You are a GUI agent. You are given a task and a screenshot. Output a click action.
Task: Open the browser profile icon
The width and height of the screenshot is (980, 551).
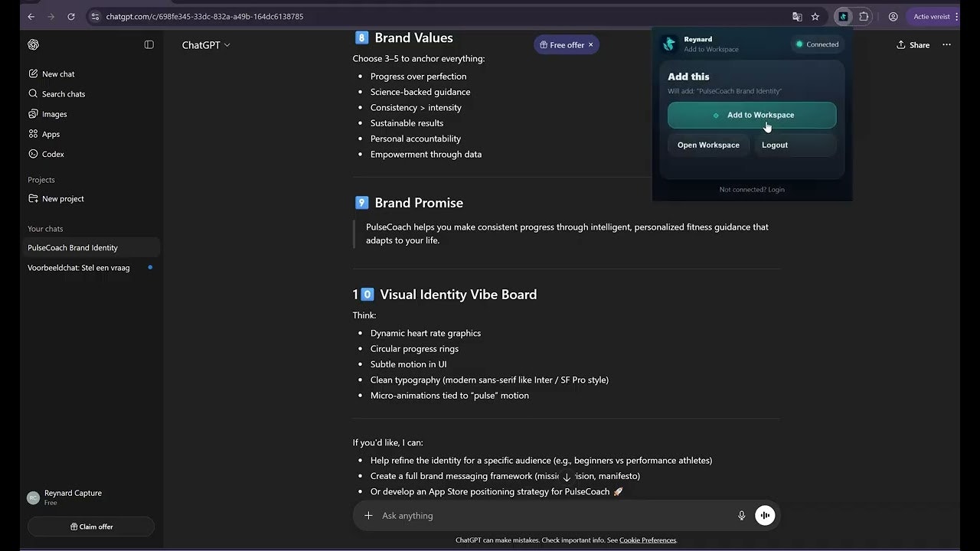pyautogui.click(x=893, y=16)
